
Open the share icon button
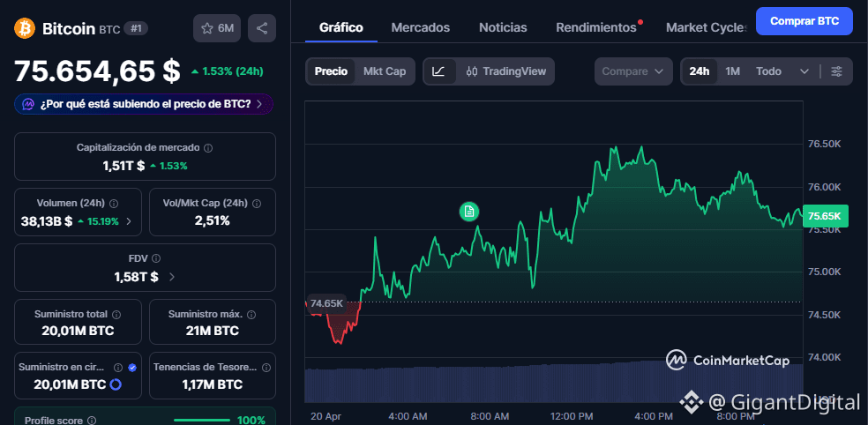coord(262,28)
